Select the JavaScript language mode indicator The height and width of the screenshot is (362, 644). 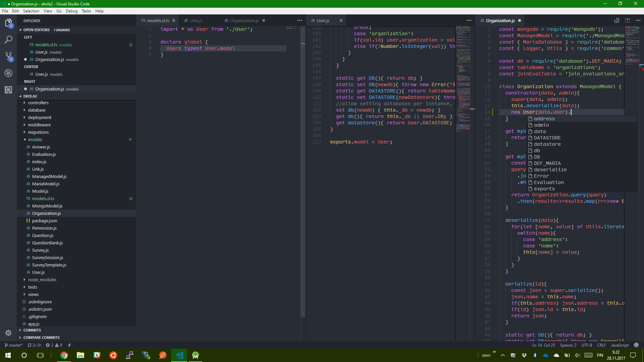click(619, 345)
